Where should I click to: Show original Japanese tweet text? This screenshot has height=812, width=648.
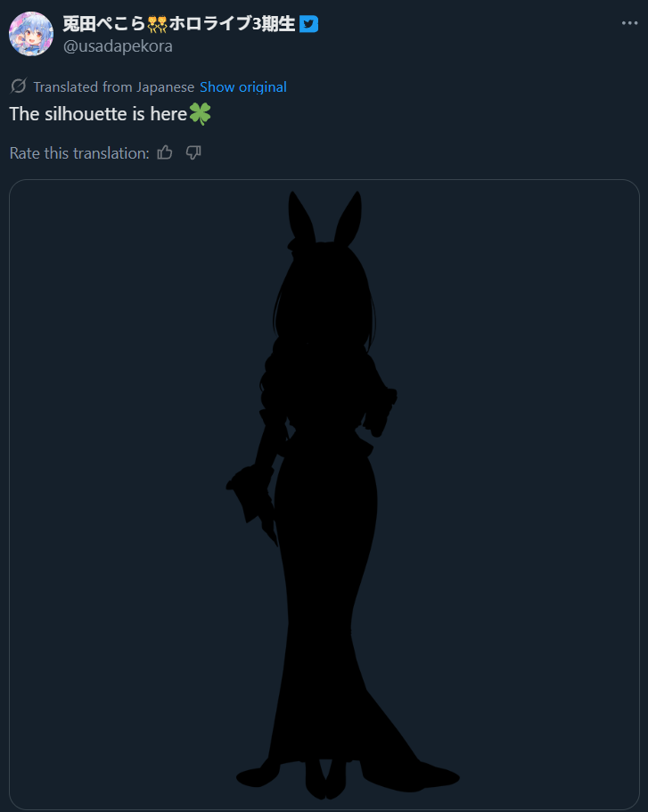pos(243,87)
